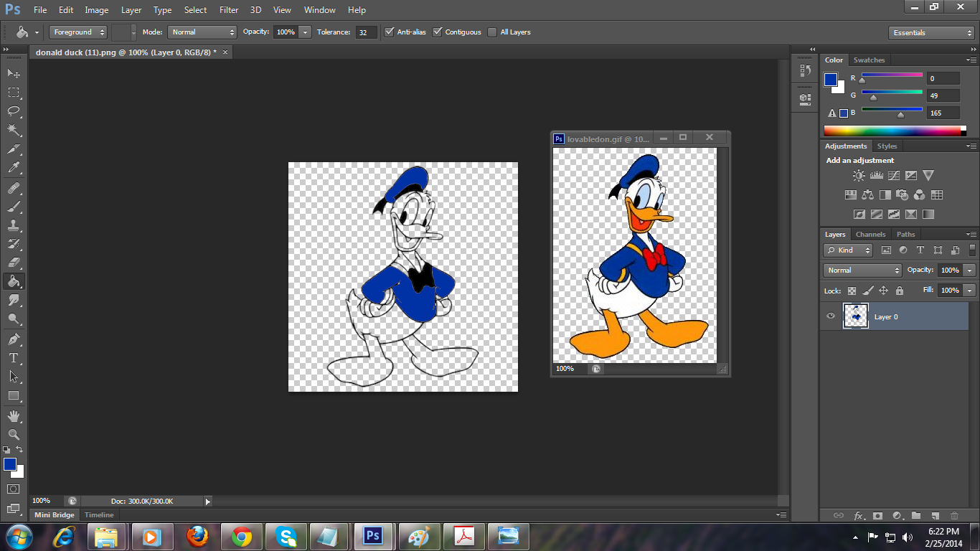Open the Filter menu

(x=229, y=10)
